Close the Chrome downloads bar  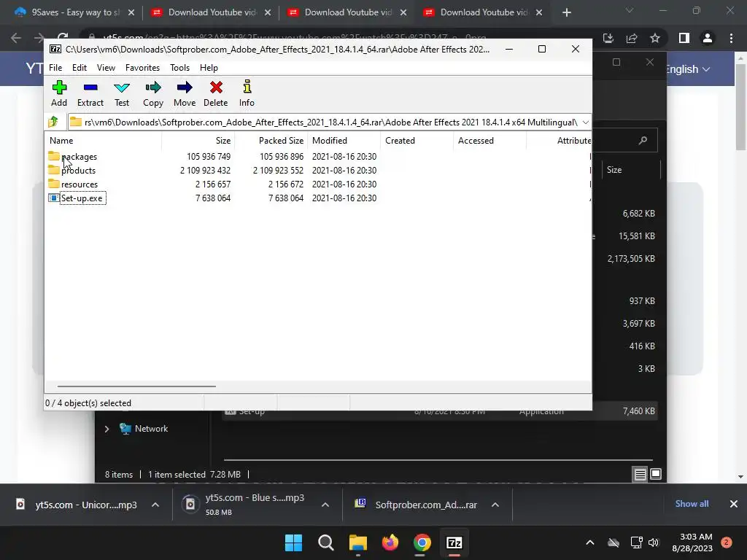734,504
